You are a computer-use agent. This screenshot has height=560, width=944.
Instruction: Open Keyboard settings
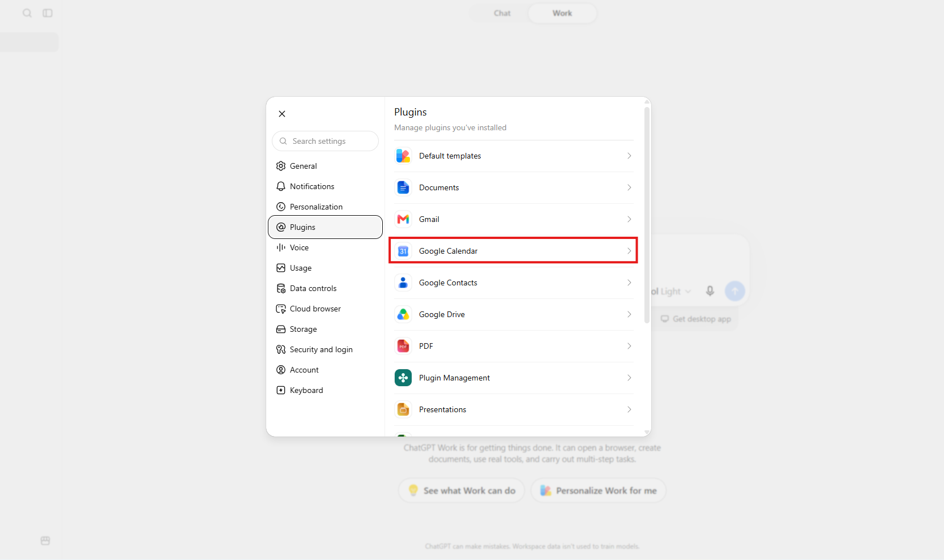point(325,390)
